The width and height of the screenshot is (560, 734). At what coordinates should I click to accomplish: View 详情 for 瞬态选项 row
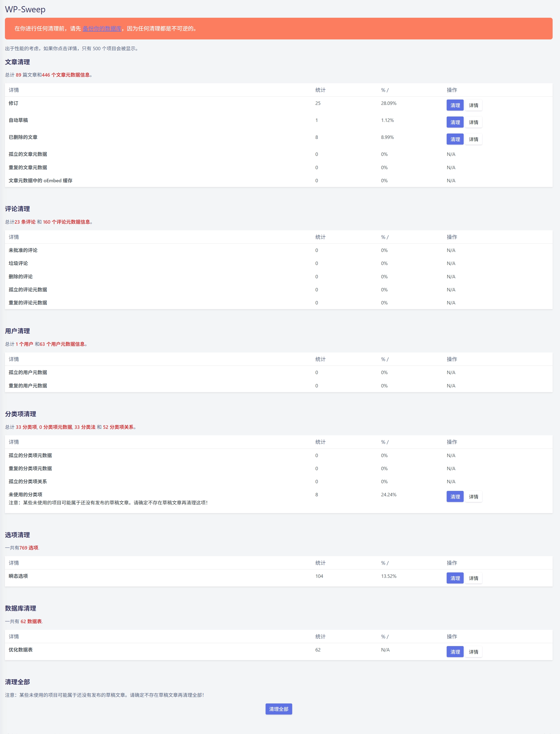point(473,578)
